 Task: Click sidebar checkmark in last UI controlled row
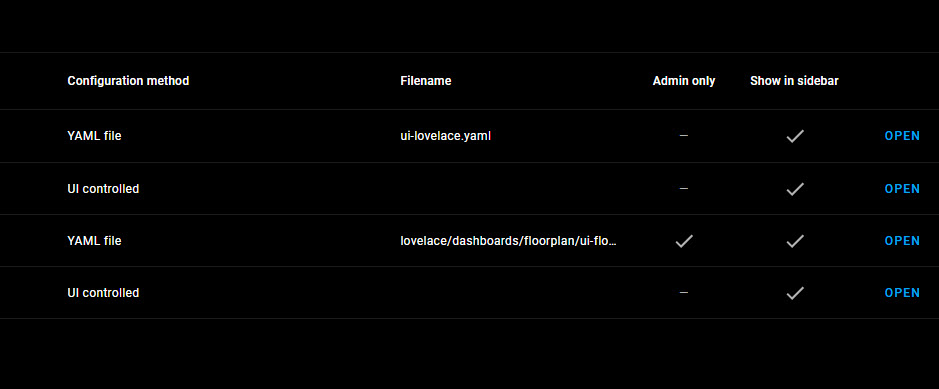(x=795, y=293)
